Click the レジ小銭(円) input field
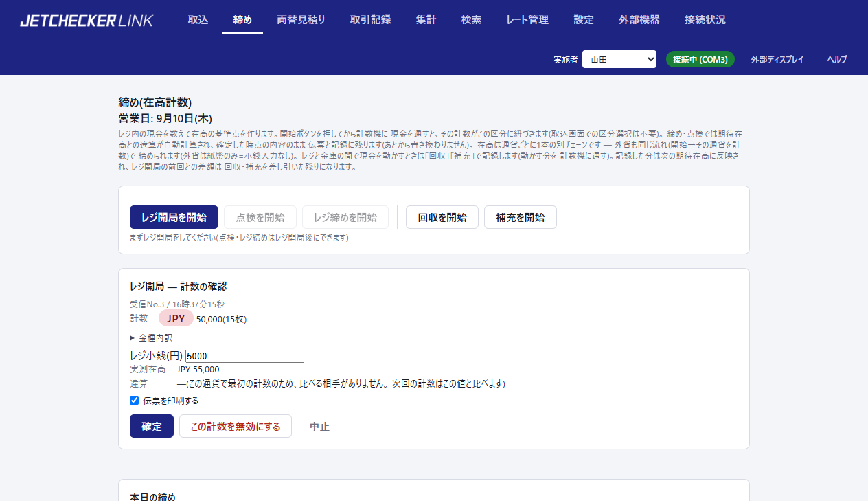Screen dimensions: 868x501 244,356
